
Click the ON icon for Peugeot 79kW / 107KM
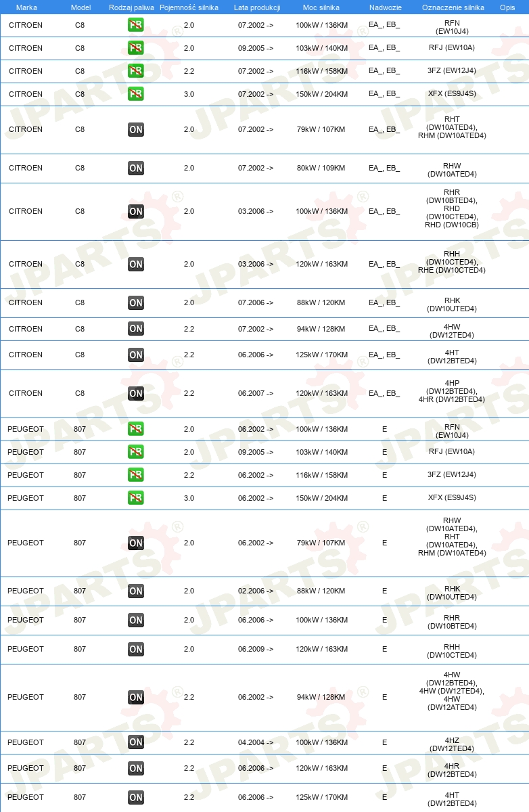[x=136, y=543]
